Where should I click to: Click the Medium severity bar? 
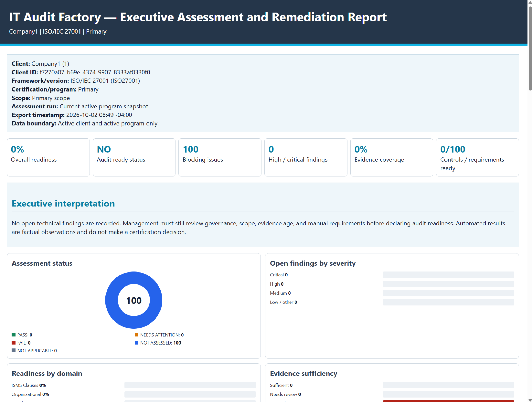point(448,293)
